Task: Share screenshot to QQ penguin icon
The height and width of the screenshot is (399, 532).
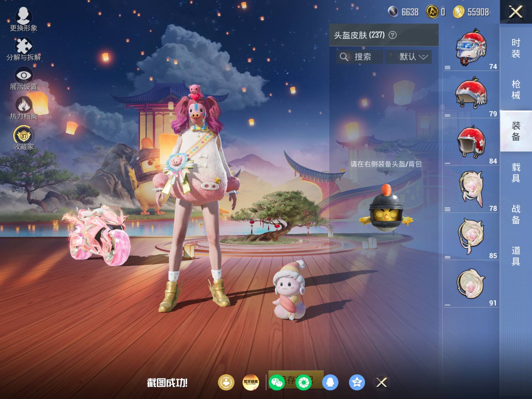Action: (330, 382)
